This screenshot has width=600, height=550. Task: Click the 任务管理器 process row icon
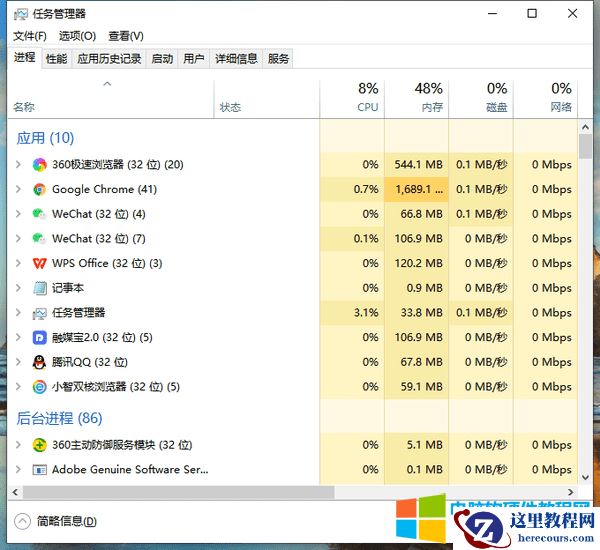point(39,313)
